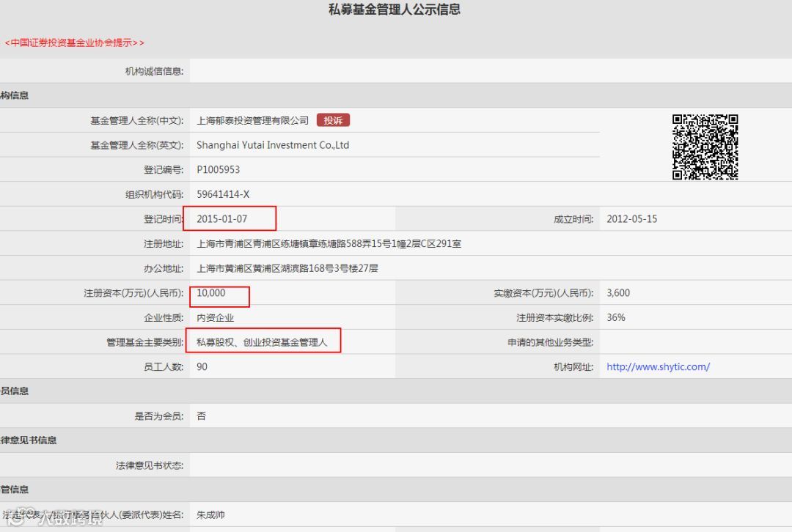Click the 员工人数 label
Screen dimensions: 792x532
[x=164, y=367]
